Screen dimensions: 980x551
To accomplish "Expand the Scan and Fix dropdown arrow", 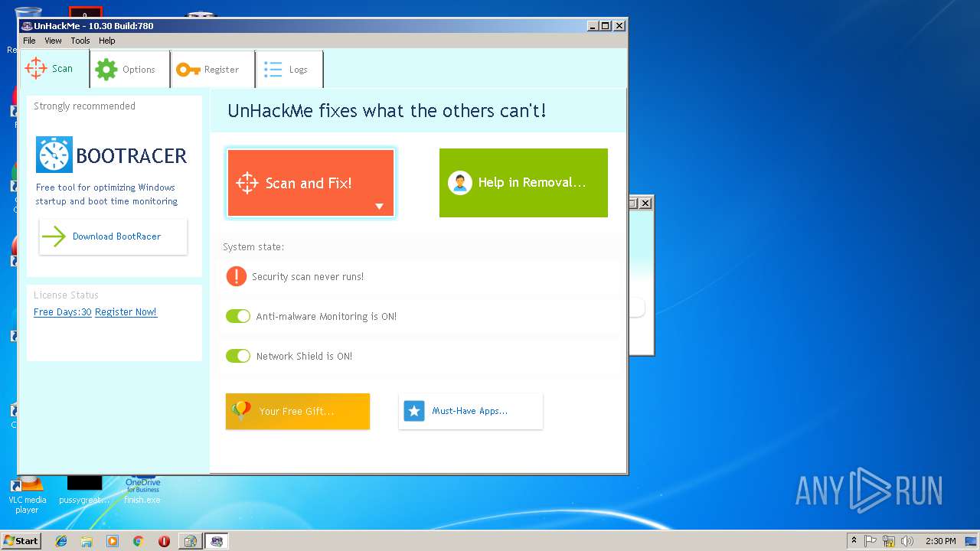I will tap(379, 207).
